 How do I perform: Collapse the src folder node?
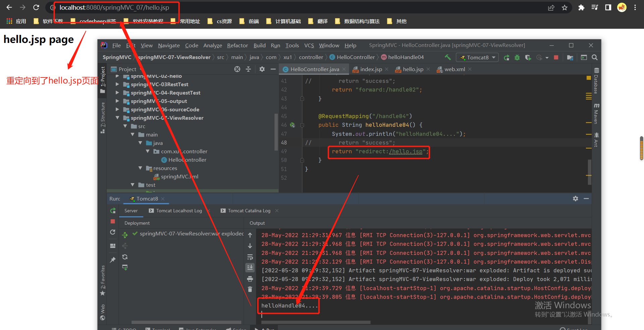tap(125, 126)
